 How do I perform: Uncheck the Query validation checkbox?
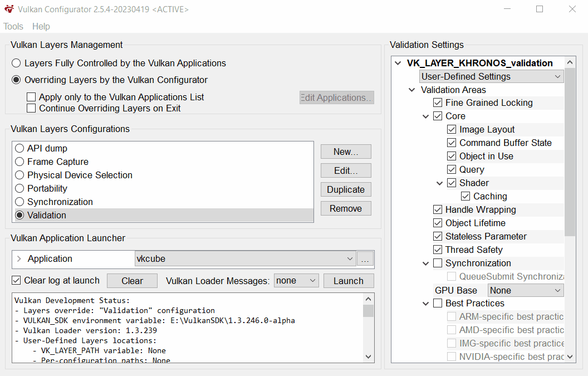pyautogui.click(x=452, y=169)
